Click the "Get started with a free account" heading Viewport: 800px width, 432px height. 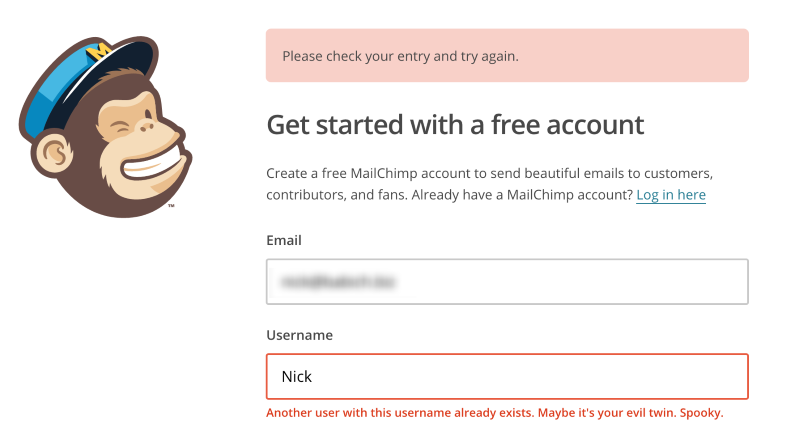[455, 125]
